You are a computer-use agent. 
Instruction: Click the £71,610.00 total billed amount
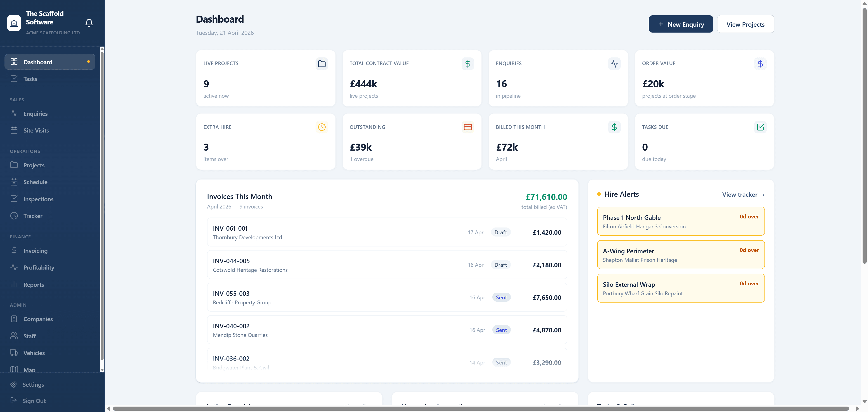tap(546, 197)
